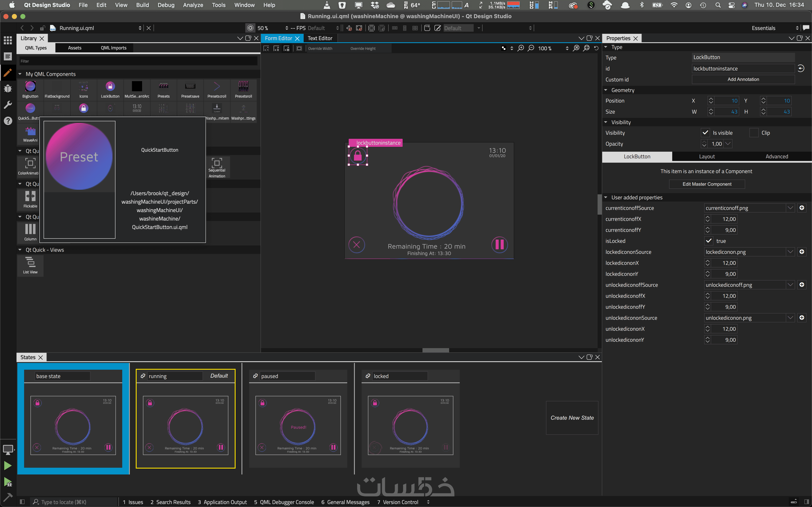Screen dimensions: 812x507
Task: Click the Help mode question mark icon
Action: click(8, 121)
